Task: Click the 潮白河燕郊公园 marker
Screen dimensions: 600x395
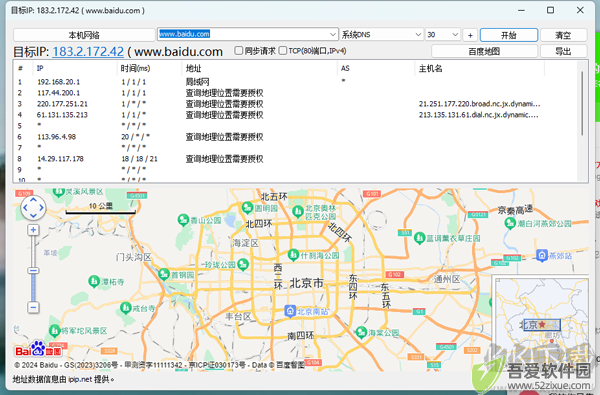Action: (x=510, y=223)
